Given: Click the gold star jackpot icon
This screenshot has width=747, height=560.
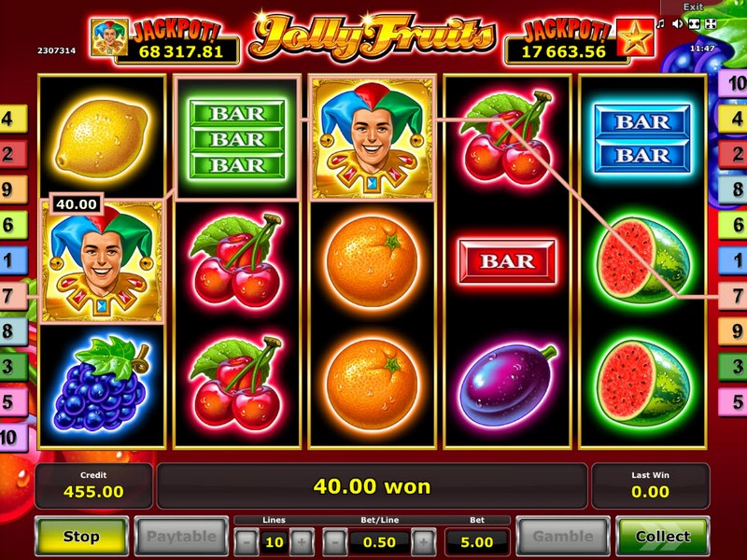Looking at the screenshot, I should (636, 37).
